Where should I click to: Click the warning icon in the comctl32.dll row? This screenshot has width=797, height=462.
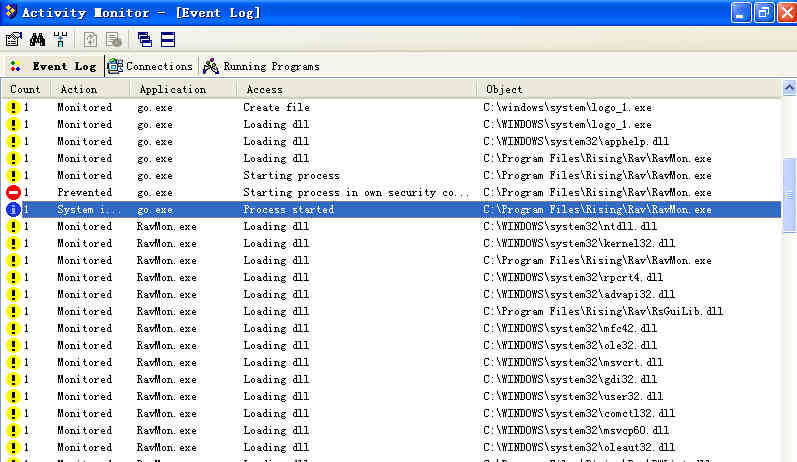[13, 414]
